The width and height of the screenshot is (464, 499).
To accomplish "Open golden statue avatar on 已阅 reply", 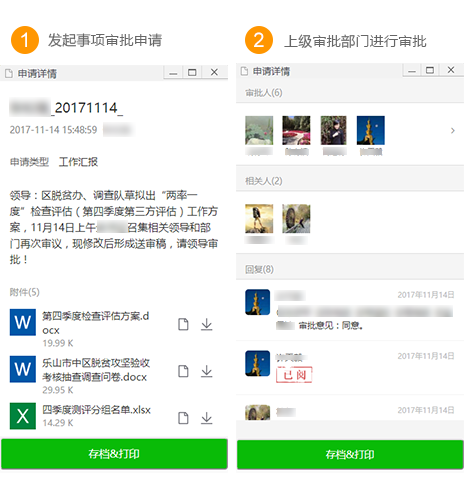I will point(258,363).
